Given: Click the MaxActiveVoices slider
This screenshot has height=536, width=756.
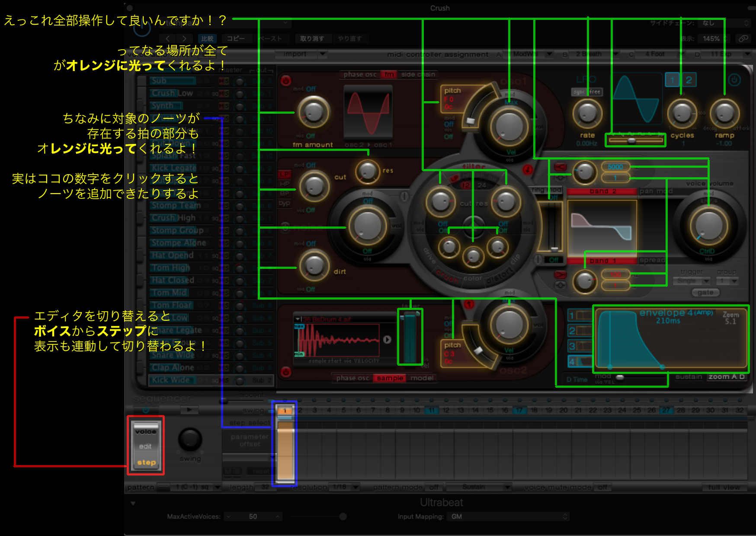Looking at the screenshot, I should (x=319, y=517).
